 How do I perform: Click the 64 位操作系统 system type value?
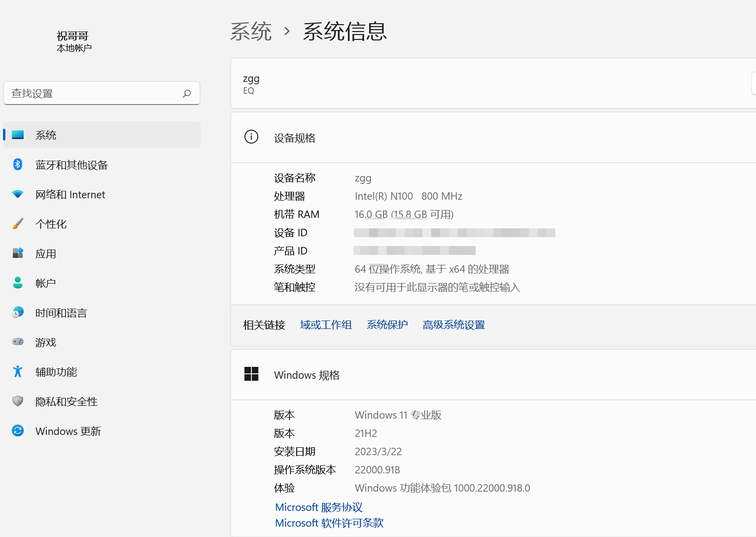(x=432, y=269)
